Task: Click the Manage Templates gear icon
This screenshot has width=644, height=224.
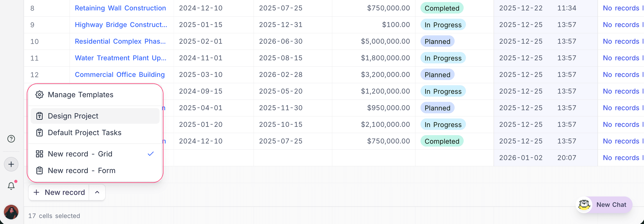Action: (x=40, y=95)
